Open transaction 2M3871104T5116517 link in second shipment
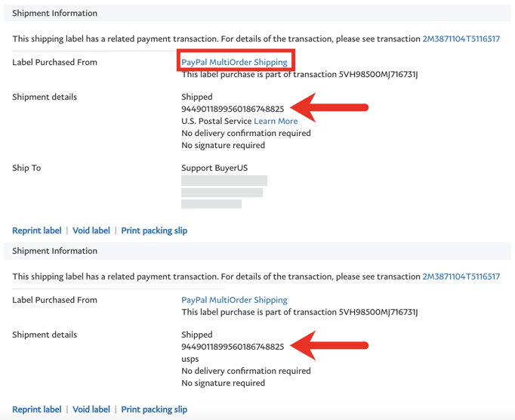 click(x=461, y=276)
